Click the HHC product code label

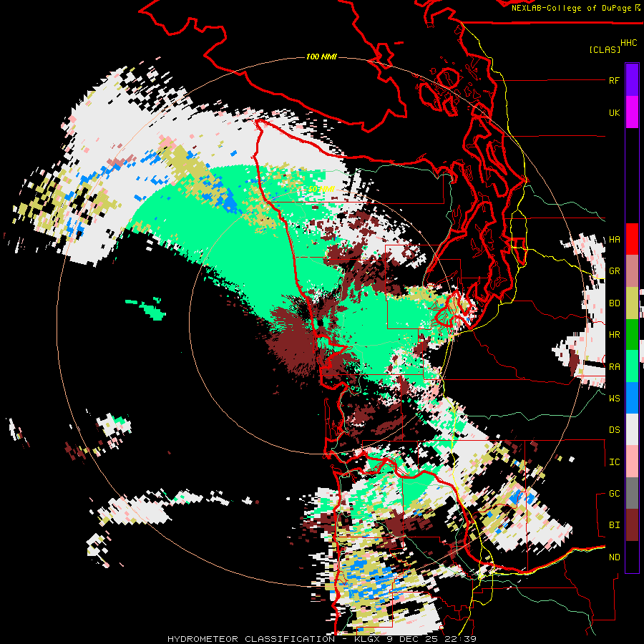pos(629,43)
